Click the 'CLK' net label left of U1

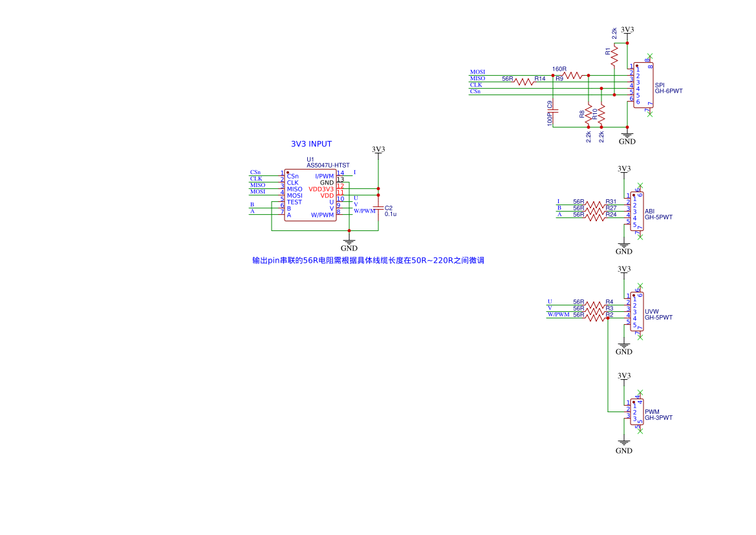click(x=256, y=179)
